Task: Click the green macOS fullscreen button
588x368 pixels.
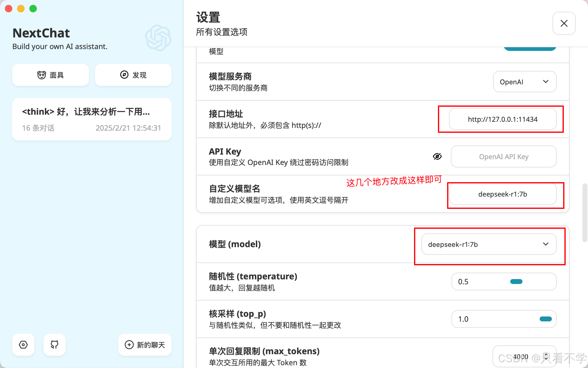Action: pos(33,9)
